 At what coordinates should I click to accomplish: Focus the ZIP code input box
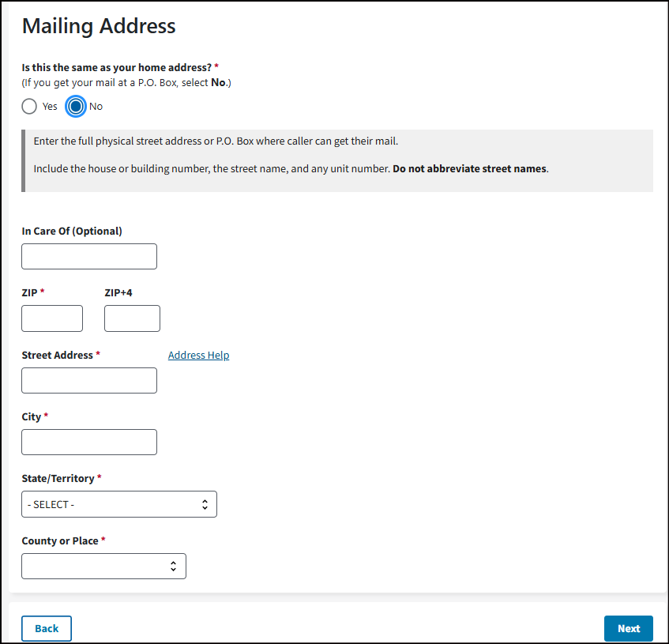52,318
